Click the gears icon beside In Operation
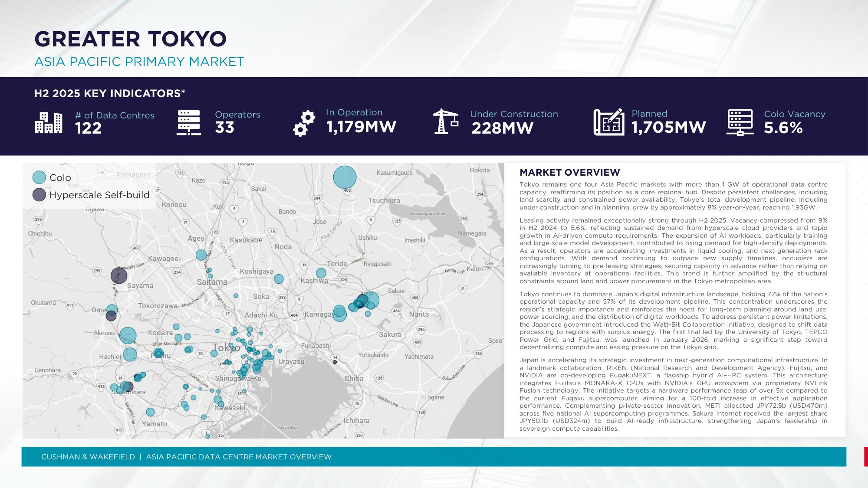Image resolution: width=868 pixels, height=488 pixels. [x=304, y=124]
